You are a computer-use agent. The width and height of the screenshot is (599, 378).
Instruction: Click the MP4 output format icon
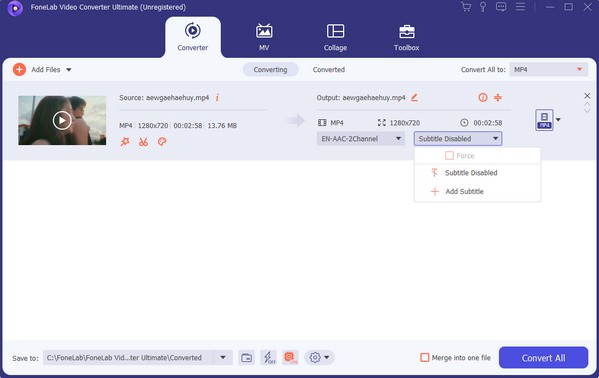[544, 120]
